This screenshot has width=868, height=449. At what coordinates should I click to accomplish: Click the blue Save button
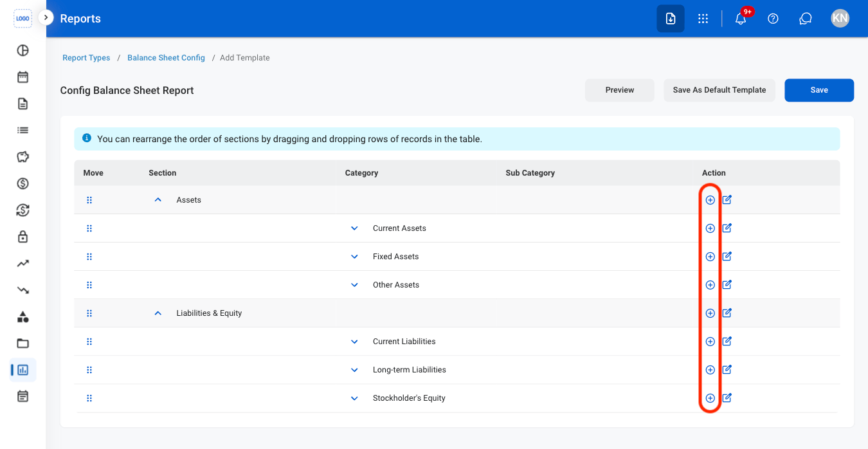point(819,90)
